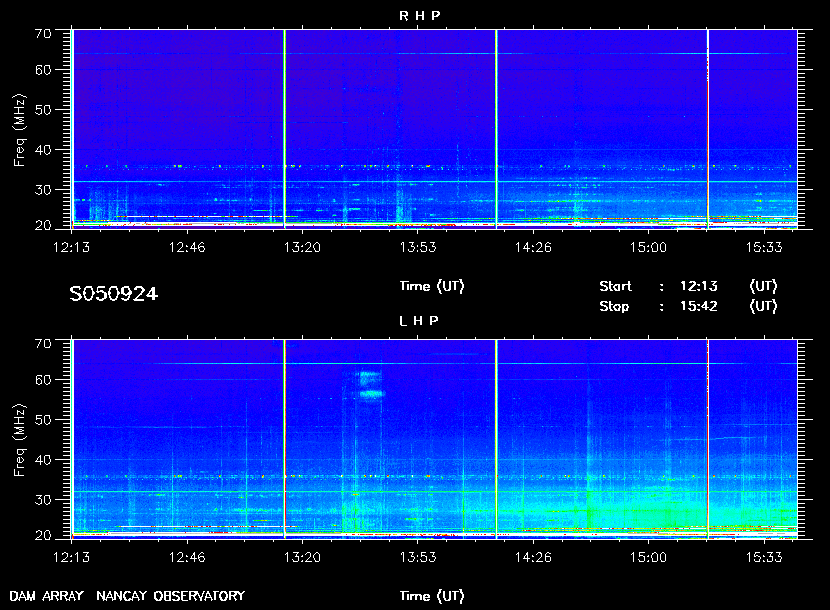Click the "70" frequency tick of RHP panel
This screenshot has height=610, width=830.
point(43,34)
